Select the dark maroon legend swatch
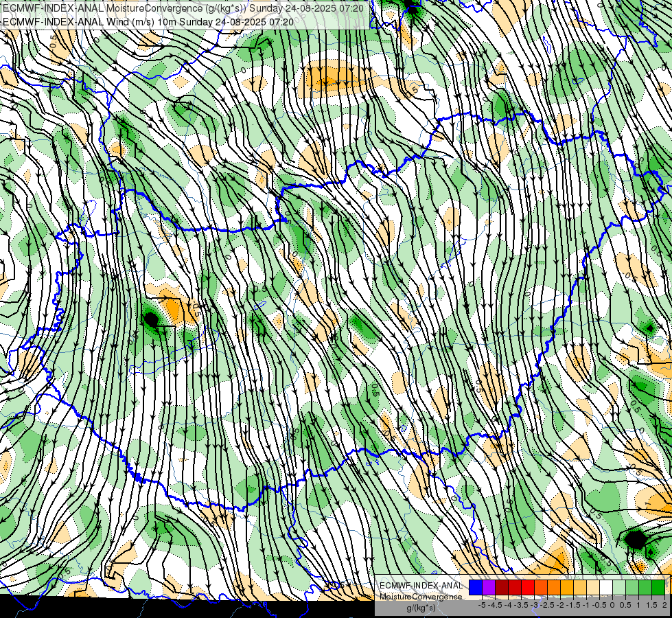This screenshot has height=618, width=672. pyautogui.click(x=502, y=588)
